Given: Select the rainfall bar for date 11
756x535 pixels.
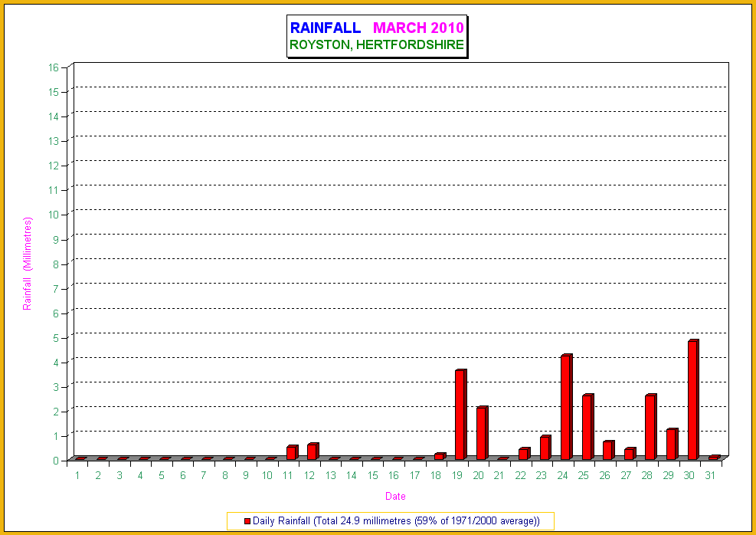Looking at the screenshot, I should point(292,452).
